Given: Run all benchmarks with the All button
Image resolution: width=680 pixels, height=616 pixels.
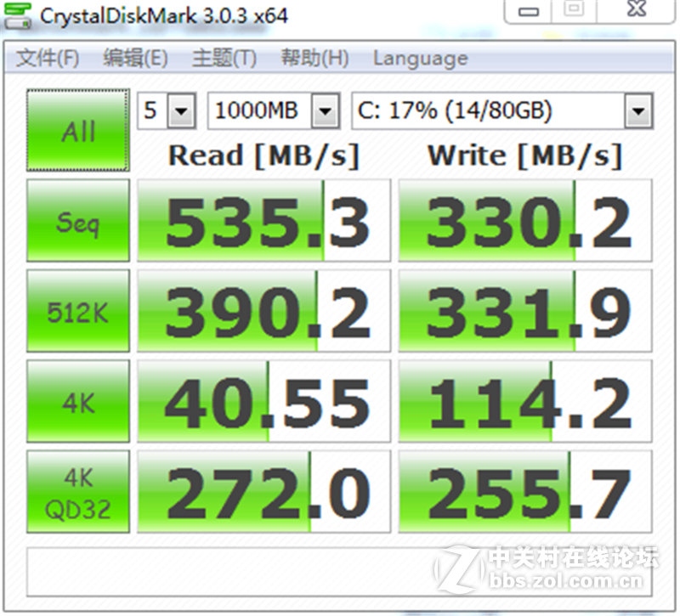Looking at the screenshot, I should click(77, 127).
